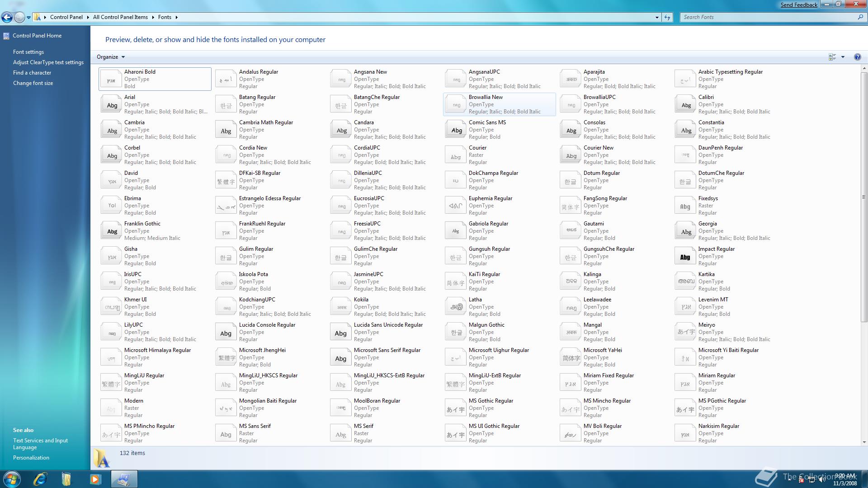The height and width of the screenshot is (488, 868).
Task: Select the Modern raster font name
Action: pos(134,401)
